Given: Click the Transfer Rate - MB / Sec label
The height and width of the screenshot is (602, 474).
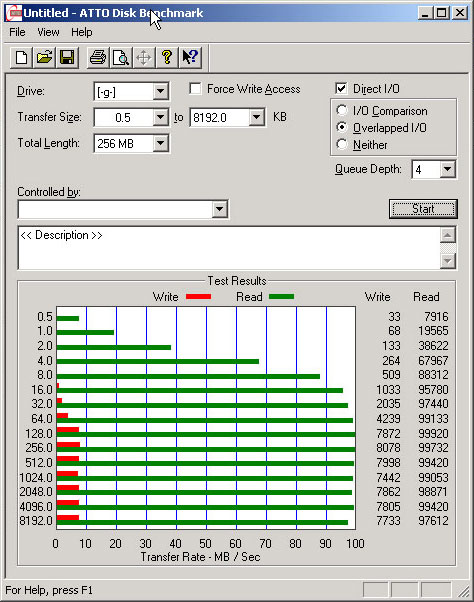Looking at the screenshot, I should tap(200, 557).
